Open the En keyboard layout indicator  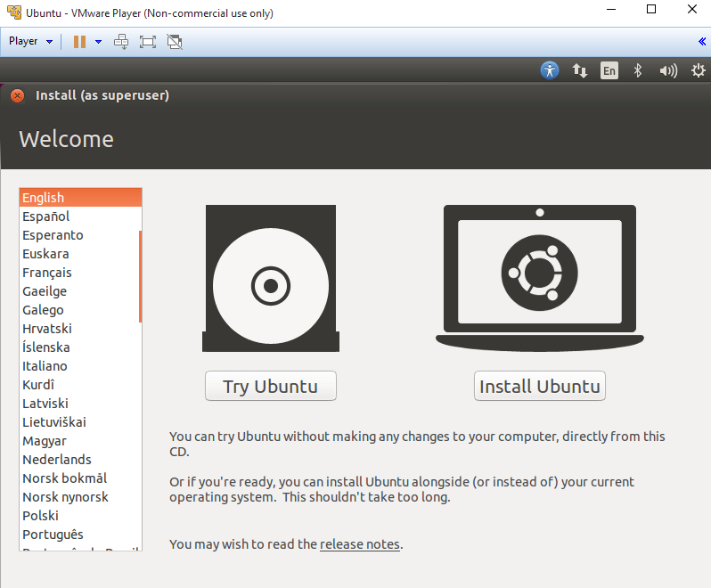(x=609, y=70)
